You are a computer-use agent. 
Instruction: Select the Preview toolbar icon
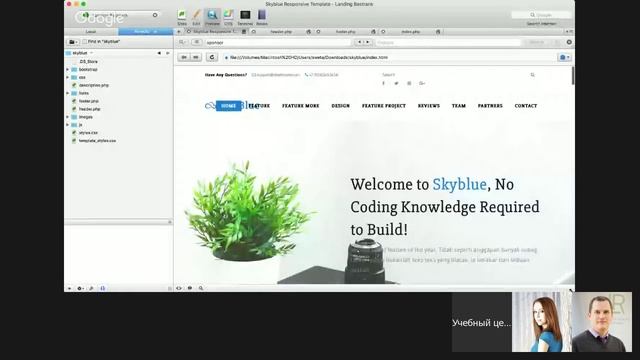point(212,18)
